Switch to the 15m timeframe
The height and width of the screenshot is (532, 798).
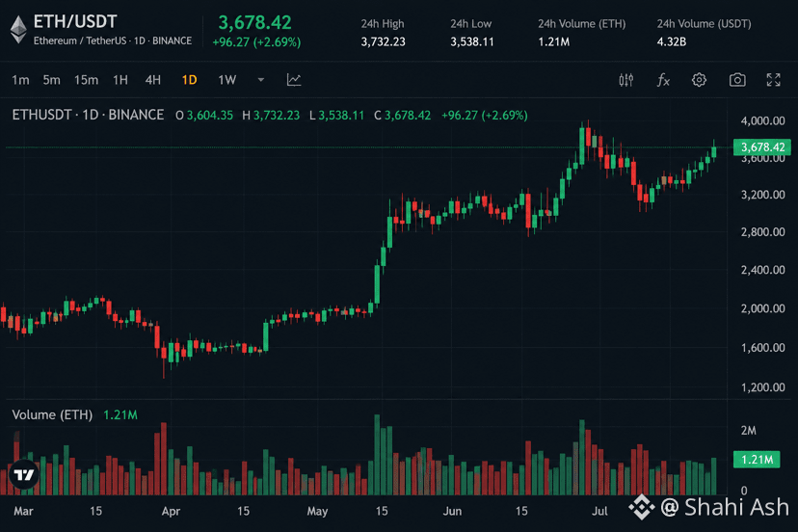(x=86, y=80)
